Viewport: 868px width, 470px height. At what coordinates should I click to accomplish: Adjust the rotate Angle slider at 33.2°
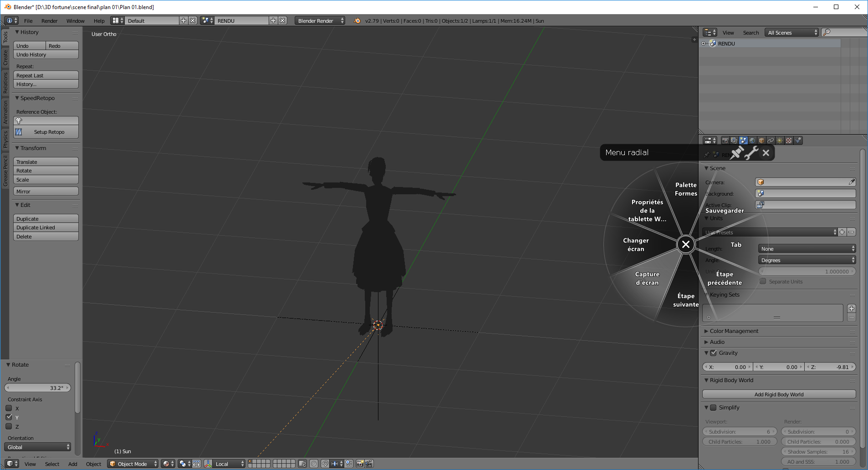pyautogui.click(x=38, y=388)
